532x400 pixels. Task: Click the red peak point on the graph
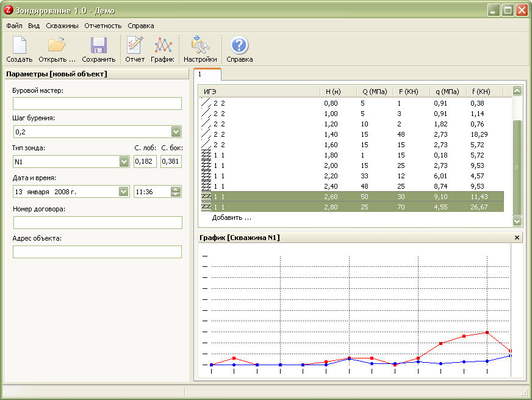pyautogui.click(x=487, y=332)
